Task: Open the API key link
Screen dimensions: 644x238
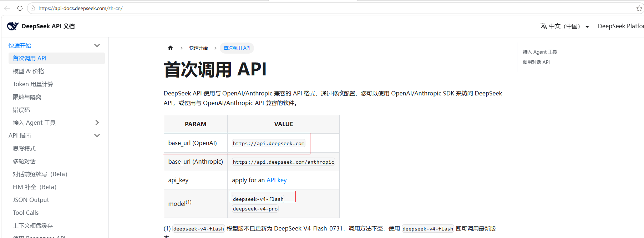Action: tap(277, 180)
